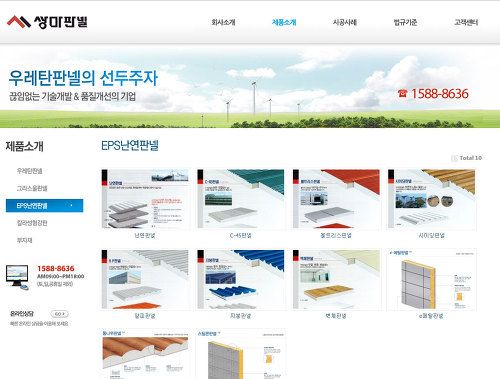Click the e메탈판넬 caption link
This screenshot has width=500, height=379.
(431, 315)
